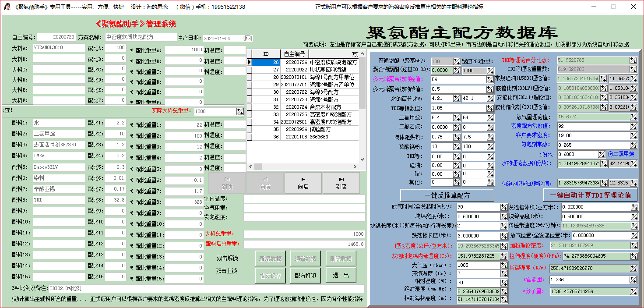The image size is (644, 308).
Task: Click stepper icon beside 实际大料总重量 field
Action: tap(240, 112)
